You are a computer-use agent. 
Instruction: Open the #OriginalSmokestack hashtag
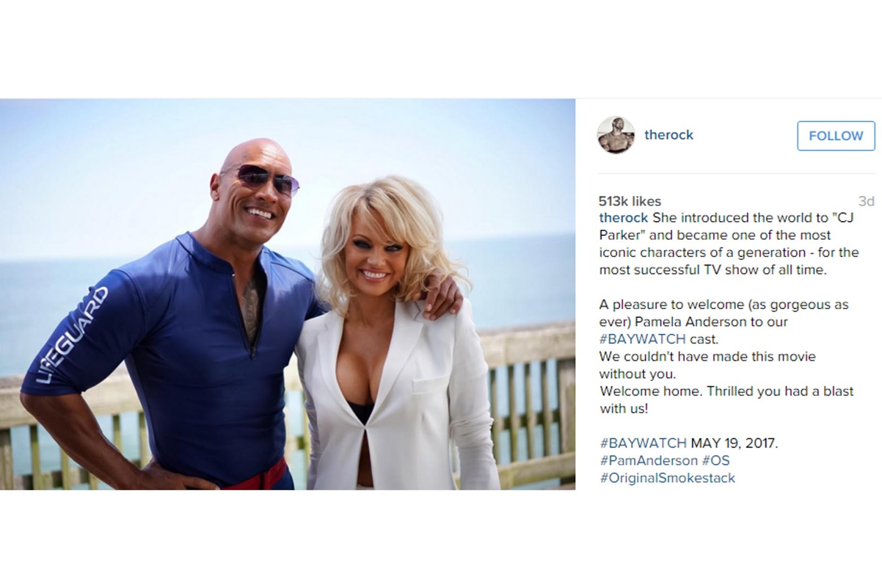tap(668, 478)
